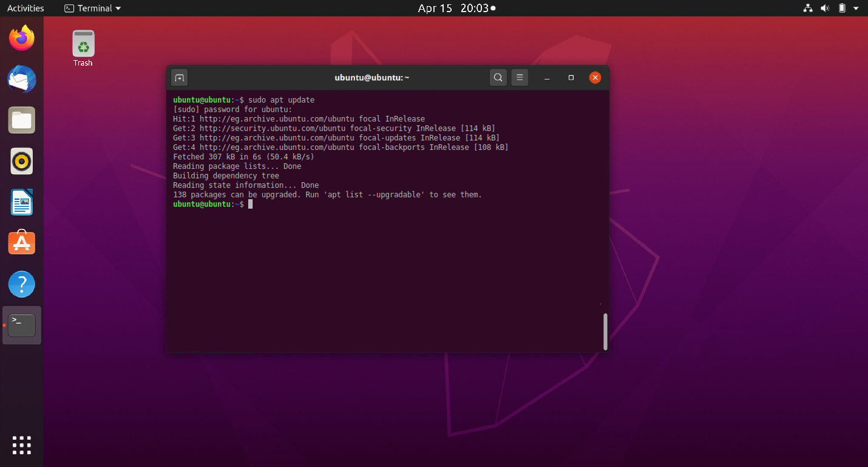This screenshot has width=868, height=467.
Task: Open the Files application from the dock
Action: click(x=21, y=120)
